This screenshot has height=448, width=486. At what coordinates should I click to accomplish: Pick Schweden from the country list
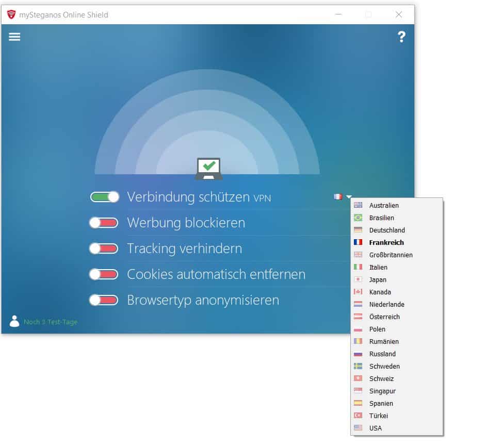(x=397, y=366)
